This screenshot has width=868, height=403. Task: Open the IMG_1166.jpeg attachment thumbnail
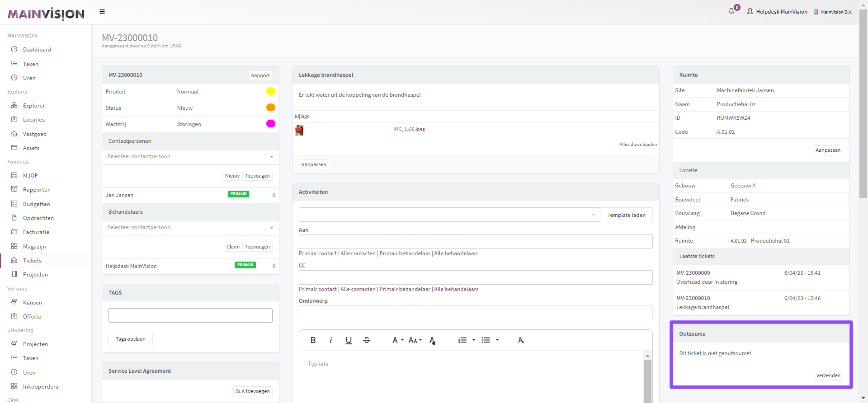coord(299,131)
